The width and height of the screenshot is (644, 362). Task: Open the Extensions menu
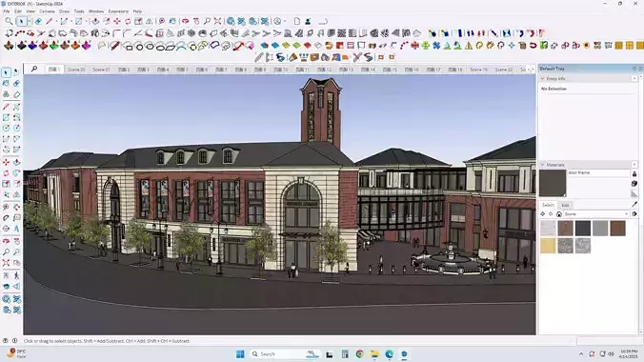click(118, 11)
